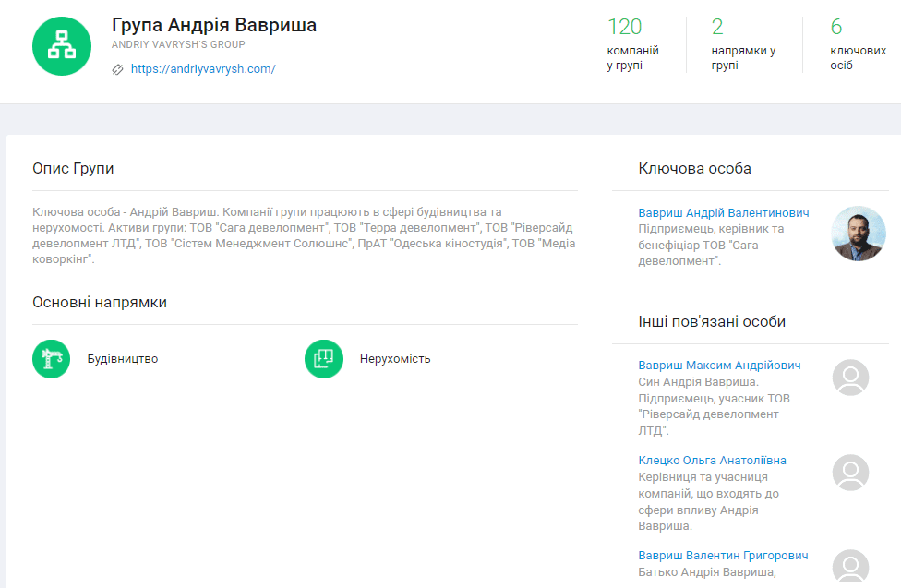Select the Нерухомість direction label
901x588 pixels.
[395, 359]
